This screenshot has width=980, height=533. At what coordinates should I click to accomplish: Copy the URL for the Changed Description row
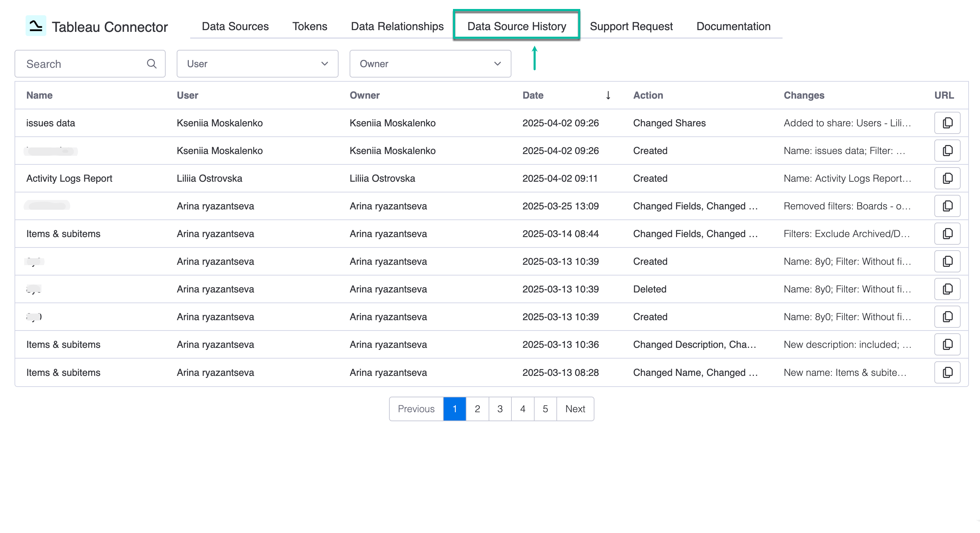(947, 344)
